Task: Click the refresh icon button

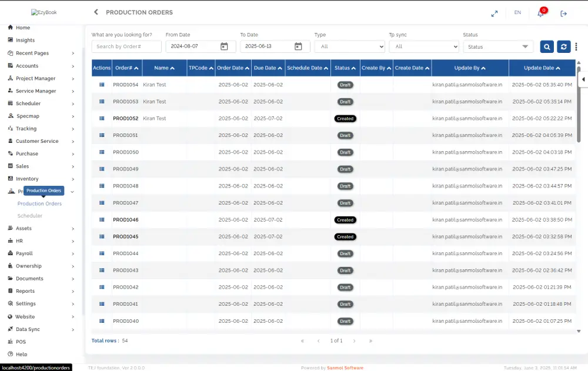Action: coord(564,47)
